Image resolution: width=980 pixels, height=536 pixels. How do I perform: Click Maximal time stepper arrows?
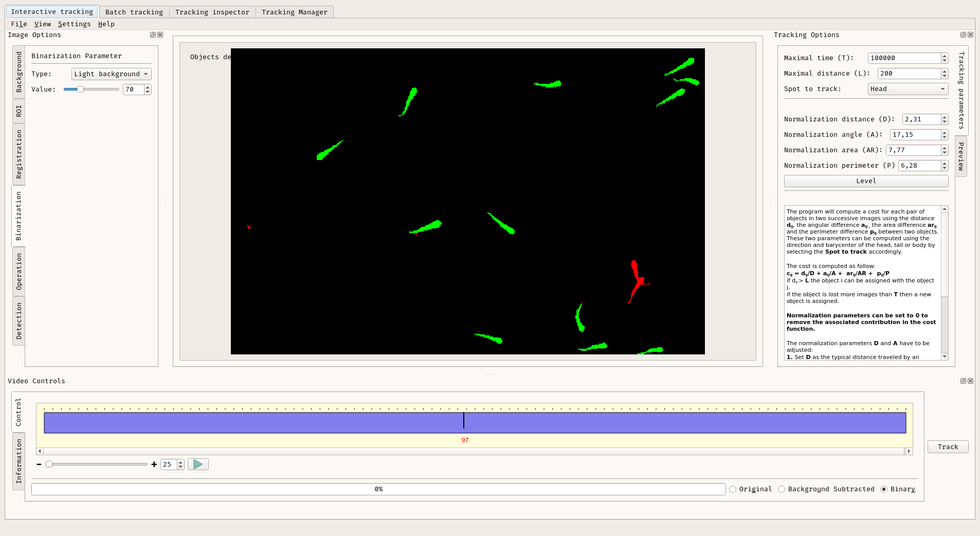945,58
